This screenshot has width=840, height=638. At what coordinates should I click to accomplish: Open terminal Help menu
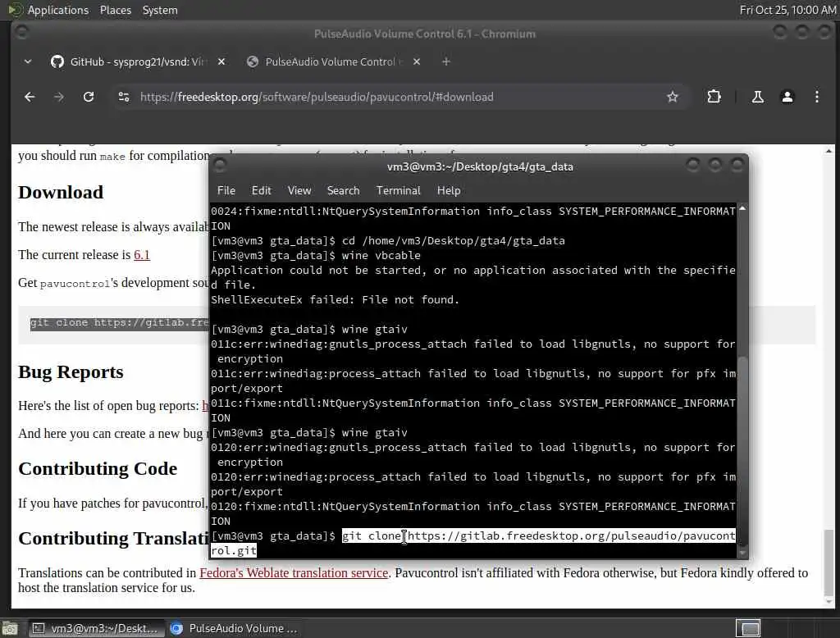pos(449,191)
